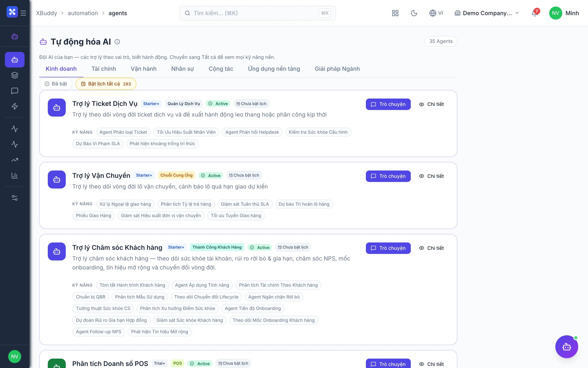Click the Kiểm tra Sức khỏe Cấu hình chip

pyautogui.click(x=318, y=132)
